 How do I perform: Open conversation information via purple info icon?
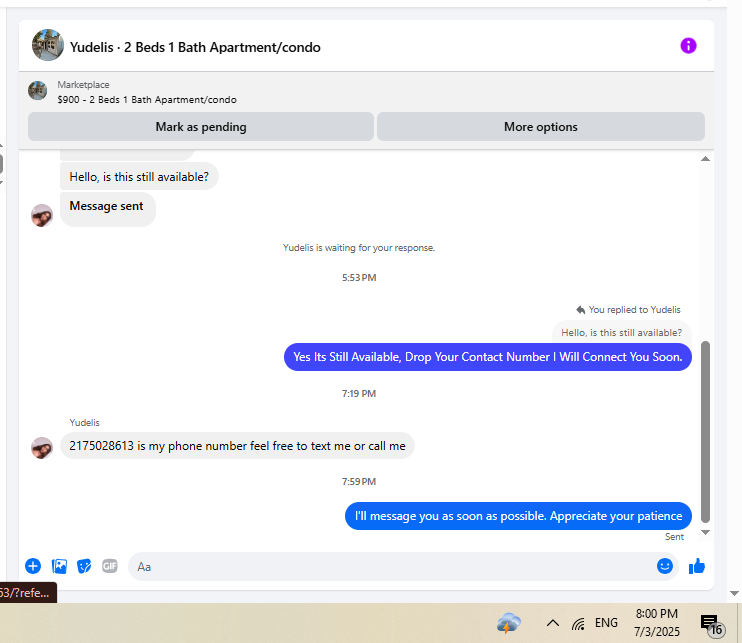click(x=688, y=46)
